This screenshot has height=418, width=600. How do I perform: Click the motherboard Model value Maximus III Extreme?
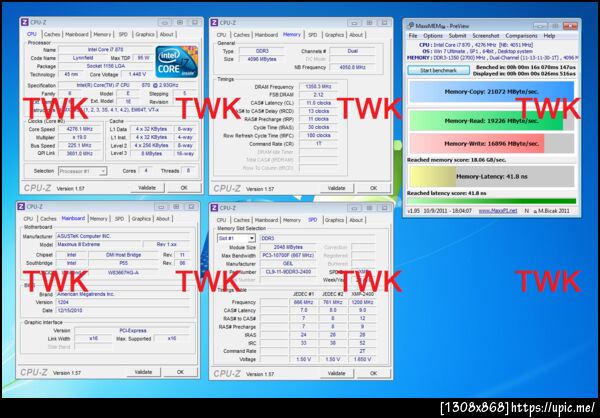point(99,244)
